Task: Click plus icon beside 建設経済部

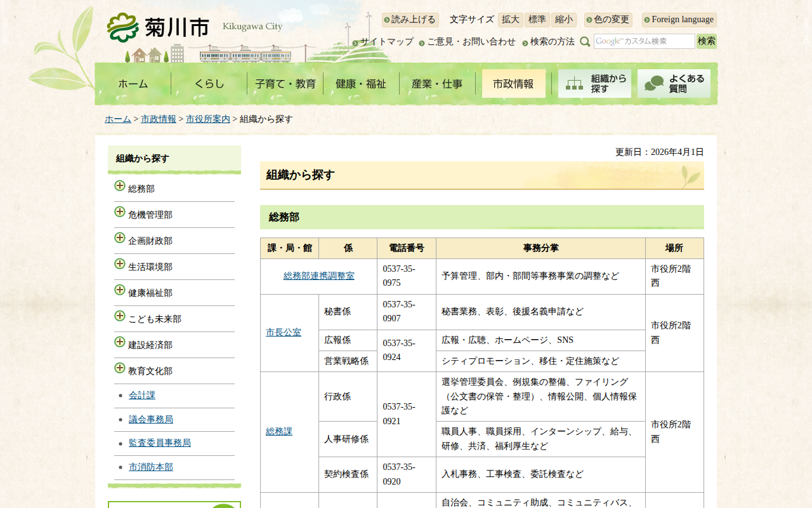Action: pos(120,342)
